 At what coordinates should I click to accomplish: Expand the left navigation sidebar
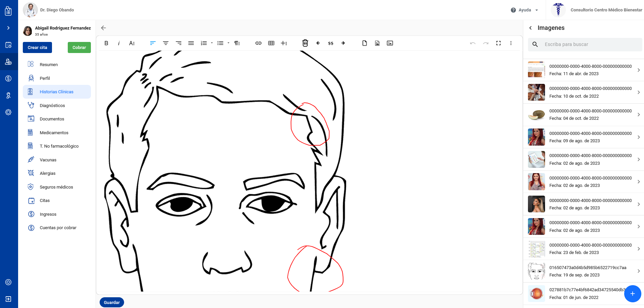(x=8, y=28)
